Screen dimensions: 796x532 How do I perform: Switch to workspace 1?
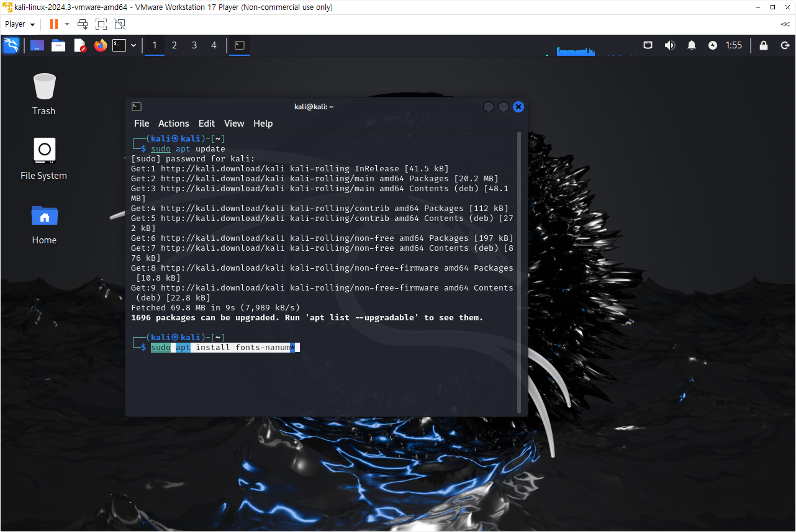(155, 45)
